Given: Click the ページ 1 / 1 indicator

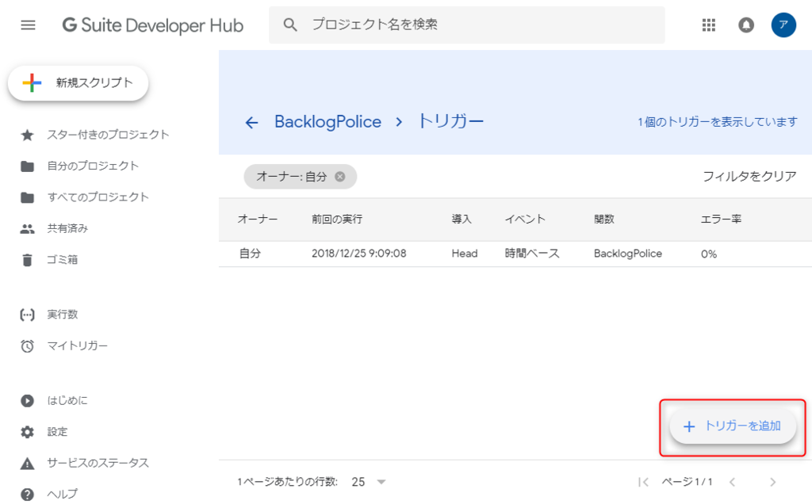Looking at the screenshot, I should (x=687, y=482).
